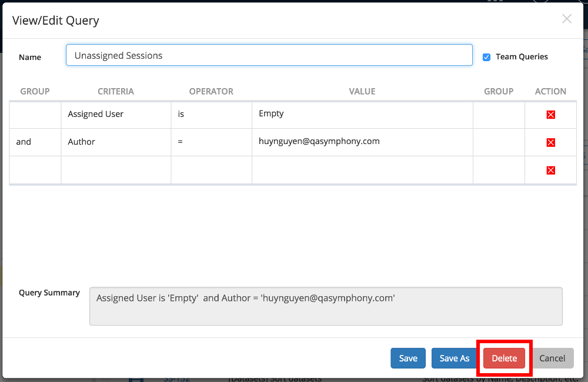Edit the huynguyen@qasymphony.com value cell

362,142
